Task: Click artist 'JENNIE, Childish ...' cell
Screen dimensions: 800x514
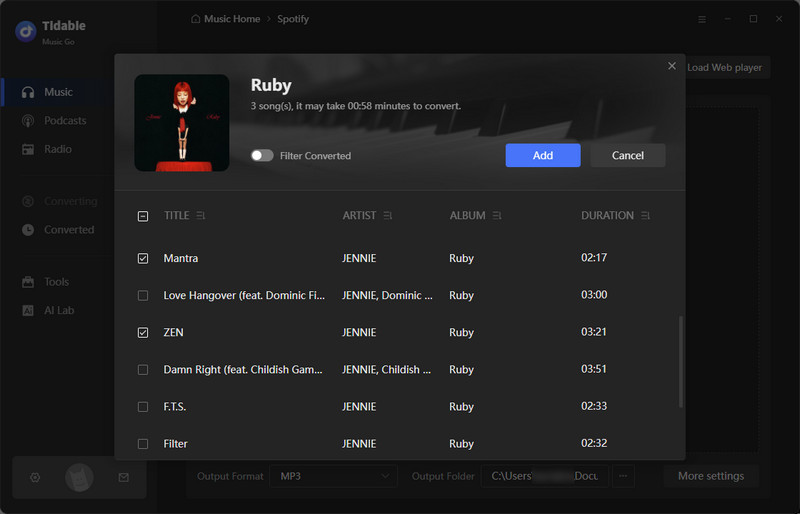Action: 386,370
